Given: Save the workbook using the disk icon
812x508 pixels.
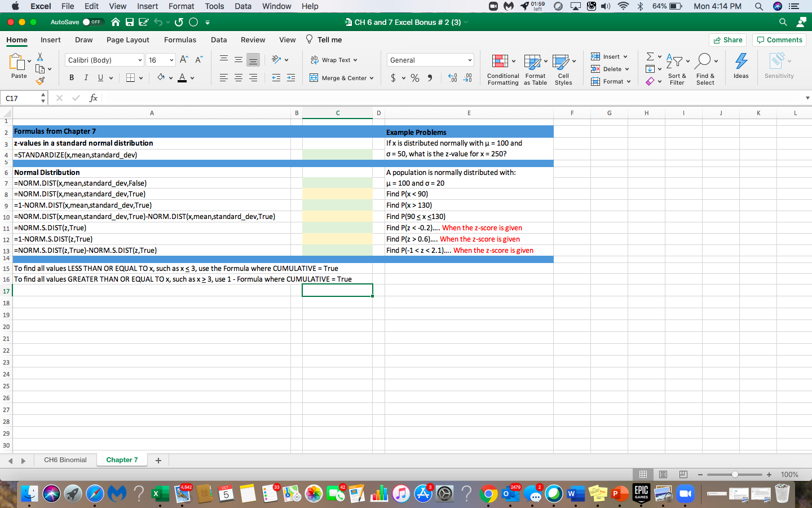Looking at the screenshot, I should pos(130,22).
